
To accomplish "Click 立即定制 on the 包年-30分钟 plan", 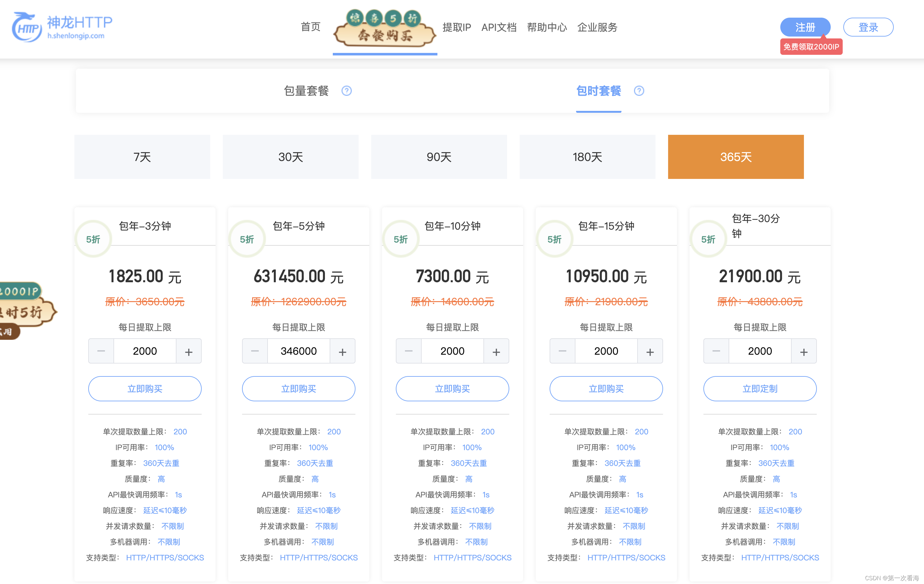I will (759, 388).
